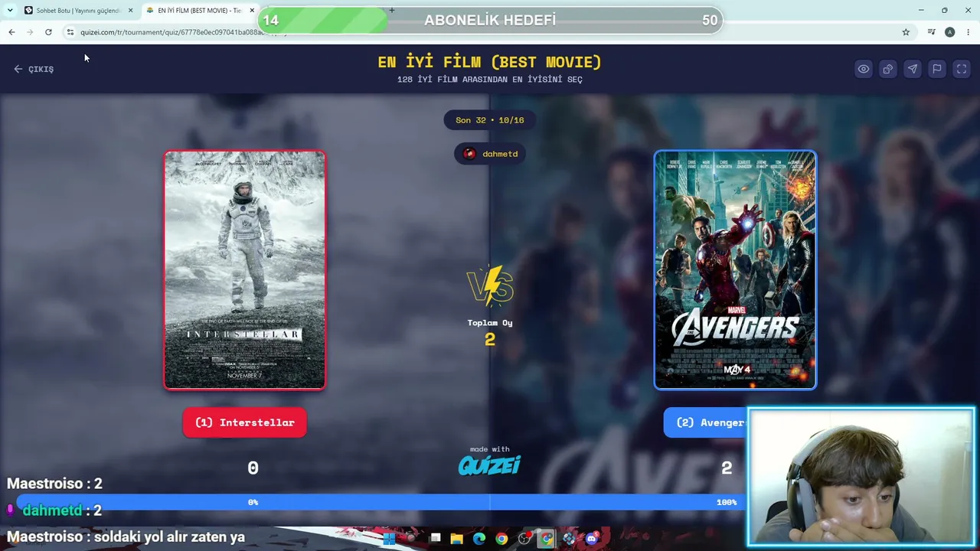Open the Chrome profile avatar A
The image size is (980, 551).
949,32
